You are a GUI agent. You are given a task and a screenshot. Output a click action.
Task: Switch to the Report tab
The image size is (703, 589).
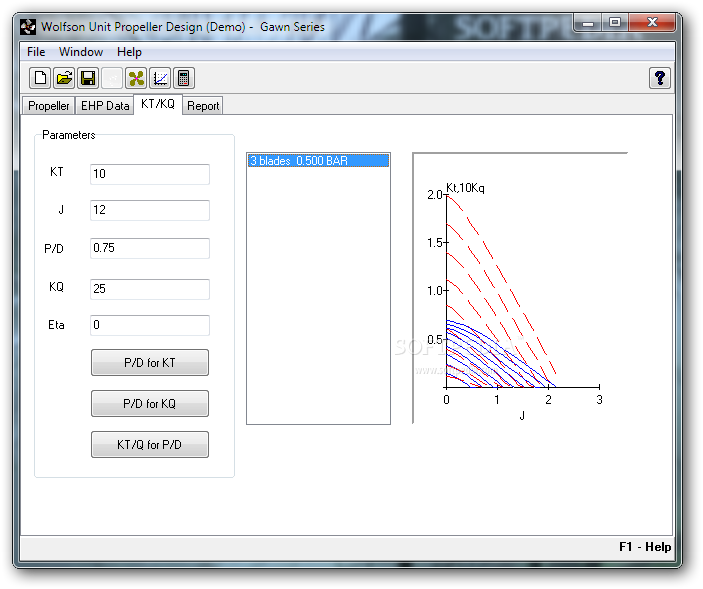(203, 106)
